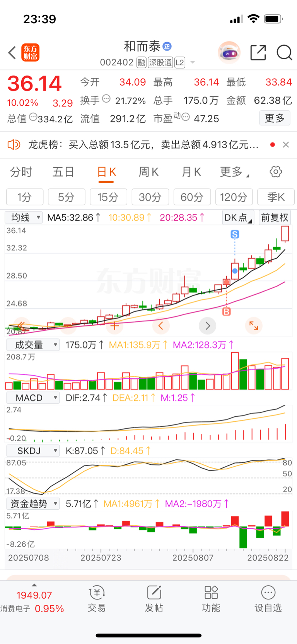
Task: Choose the 30分 period button
Action: point(150,197)
